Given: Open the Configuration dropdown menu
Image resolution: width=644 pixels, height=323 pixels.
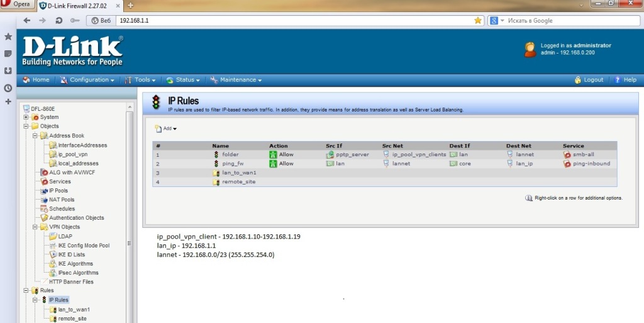Looking at the screenshot, I should tap(88, 80).
